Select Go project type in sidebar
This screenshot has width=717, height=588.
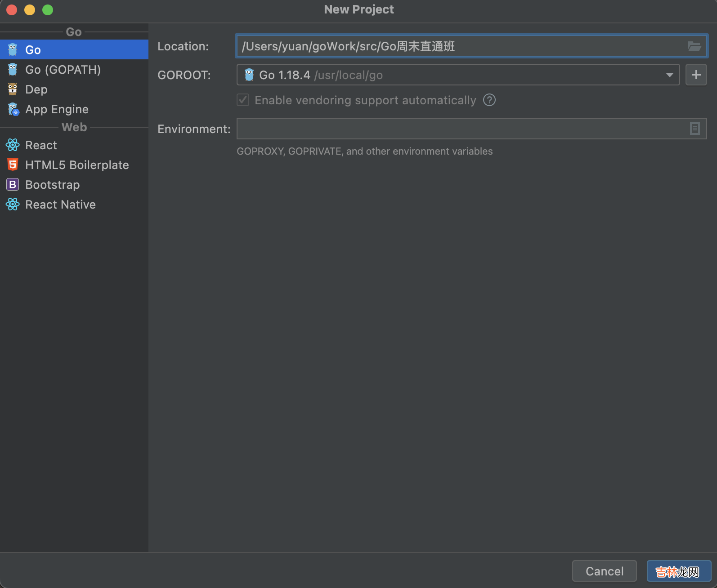tap(74, 49)
